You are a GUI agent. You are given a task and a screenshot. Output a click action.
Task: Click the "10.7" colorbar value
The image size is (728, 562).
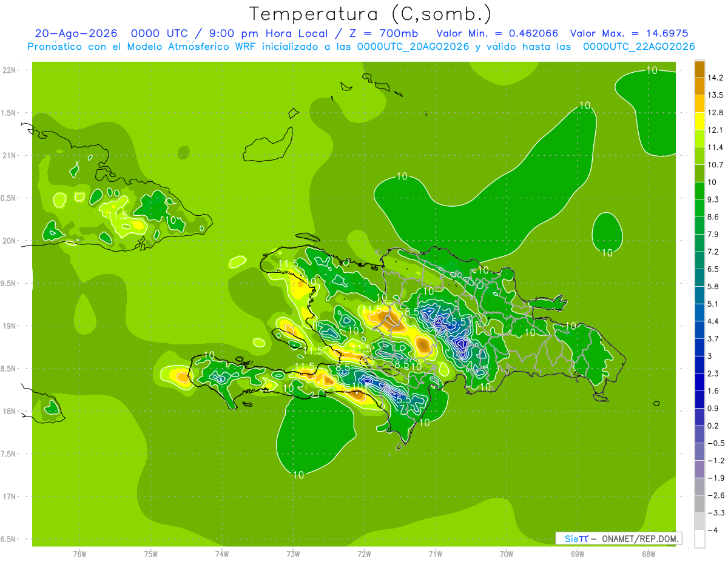(715, 165)
